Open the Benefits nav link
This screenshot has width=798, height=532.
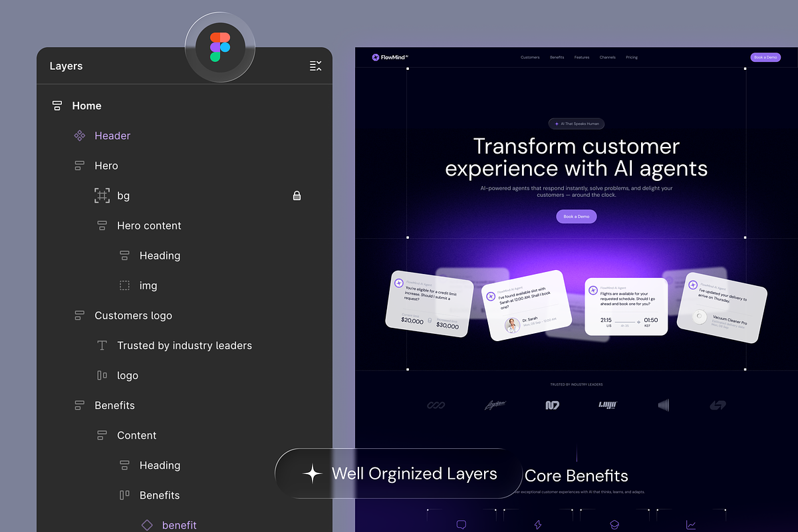click(x=557, y=57)
